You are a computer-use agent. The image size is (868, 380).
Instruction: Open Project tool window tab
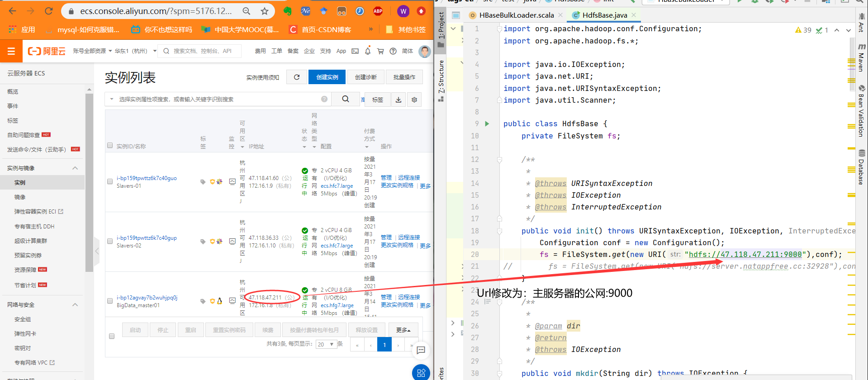pyautogui.click(x=441, y=30)
